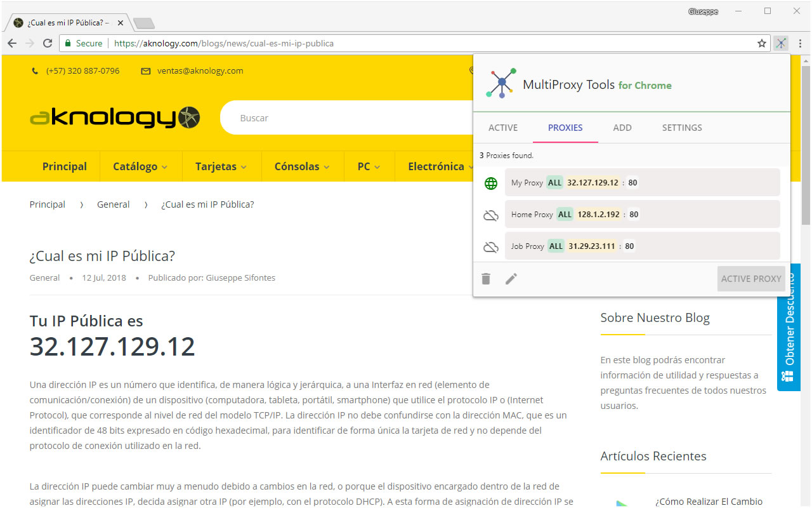812x508 pixels.
Task: Expand the Catálogo menu
Action: point(140,166)
